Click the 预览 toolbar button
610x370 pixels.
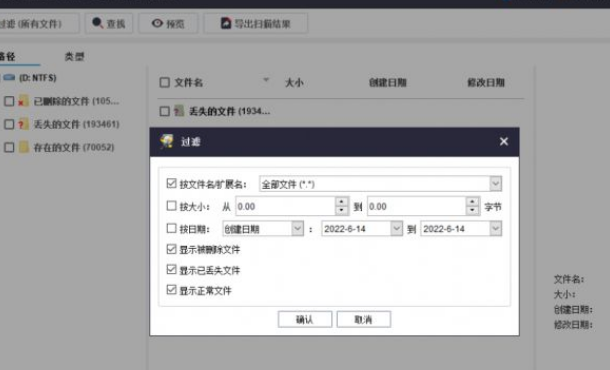click(168, 23)
